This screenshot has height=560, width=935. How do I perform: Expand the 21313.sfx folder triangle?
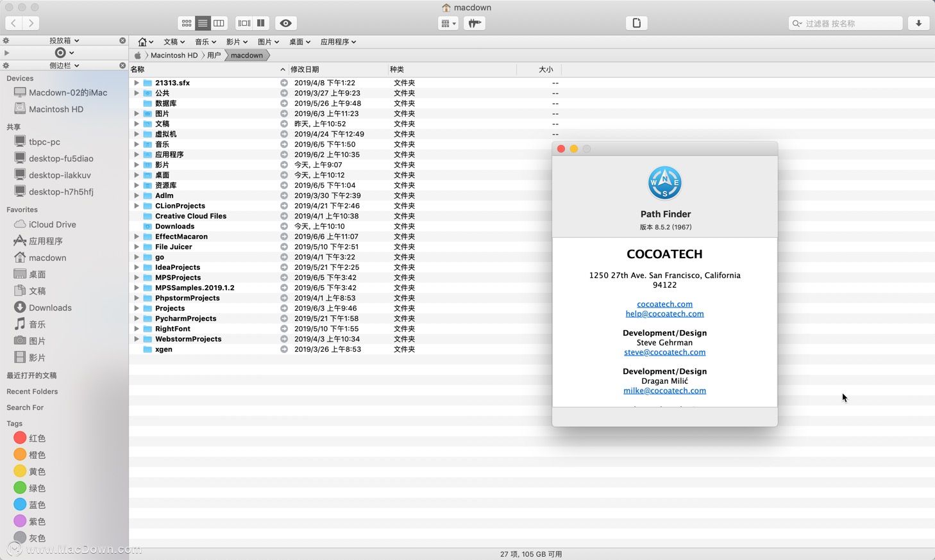[x=136, y=83]
